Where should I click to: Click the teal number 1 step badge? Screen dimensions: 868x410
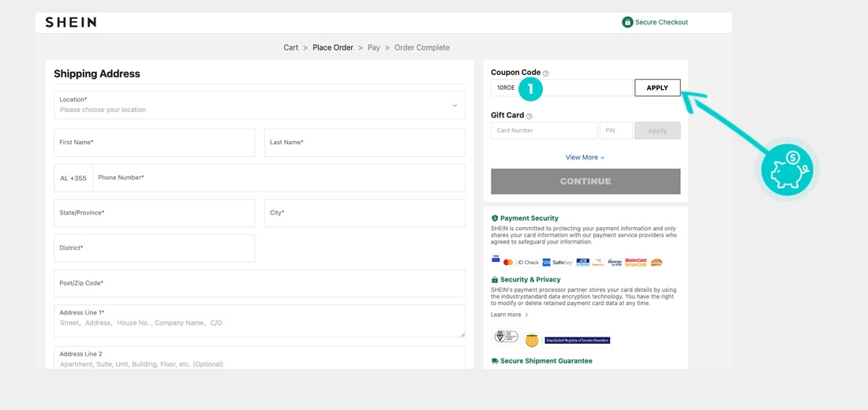(x=529, y=88)
